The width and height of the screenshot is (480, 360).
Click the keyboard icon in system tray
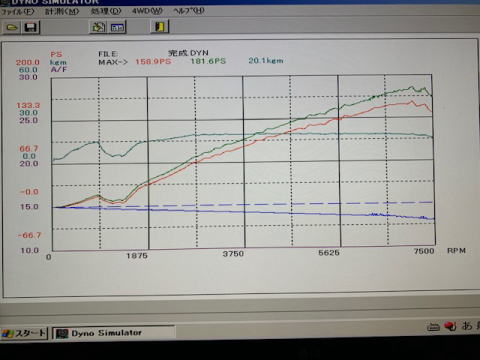pyautogui.click(x=433, y=326)
